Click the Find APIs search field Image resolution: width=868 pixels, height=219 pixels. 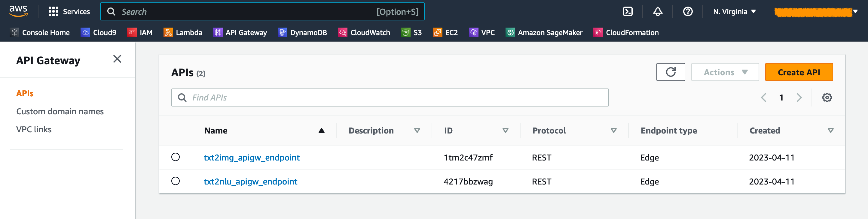click(390, 97)
